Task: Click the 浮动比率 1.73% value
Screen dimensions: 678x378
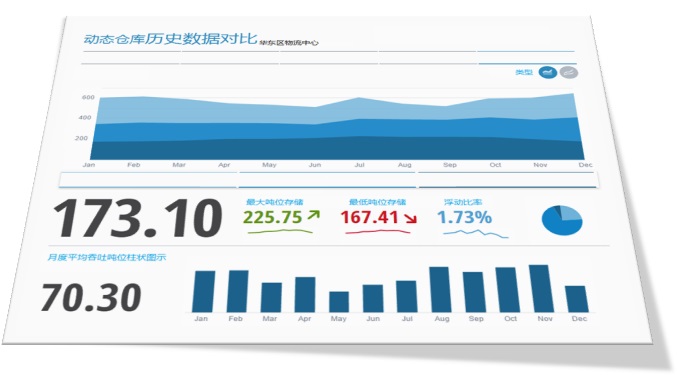Action: 464,217
